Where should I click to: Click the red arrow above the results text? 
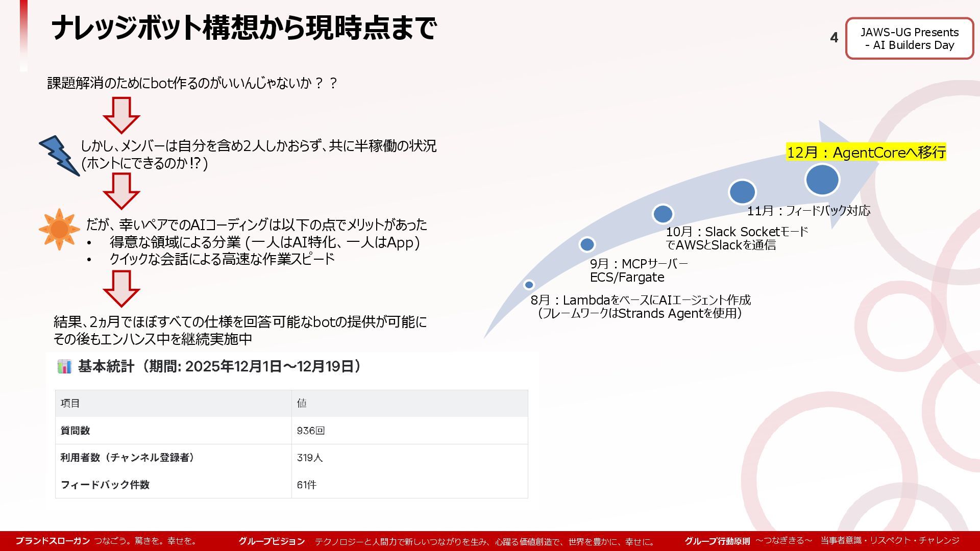(x=121, y=288)
